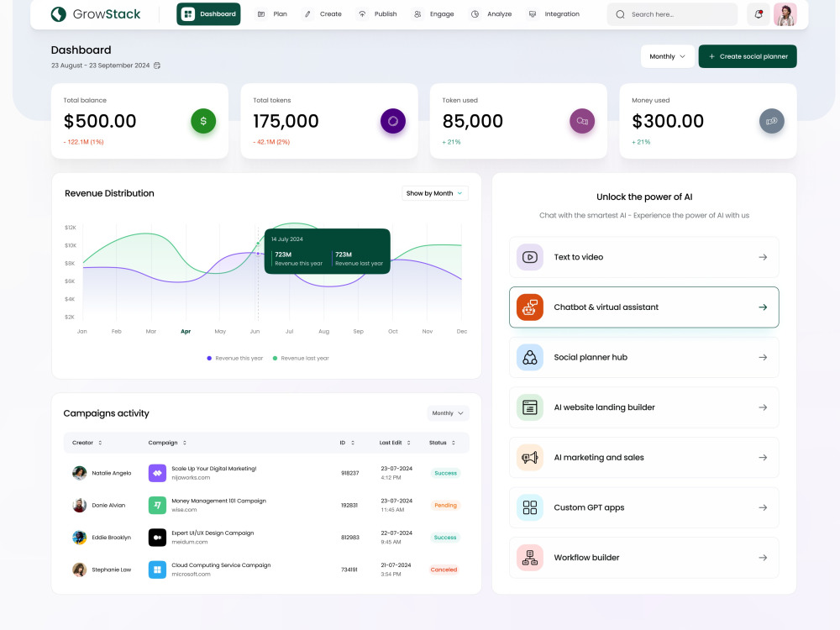
Task: Click the wise.com campaign logo
Action: pyautogui.click(x=158, y=505)
